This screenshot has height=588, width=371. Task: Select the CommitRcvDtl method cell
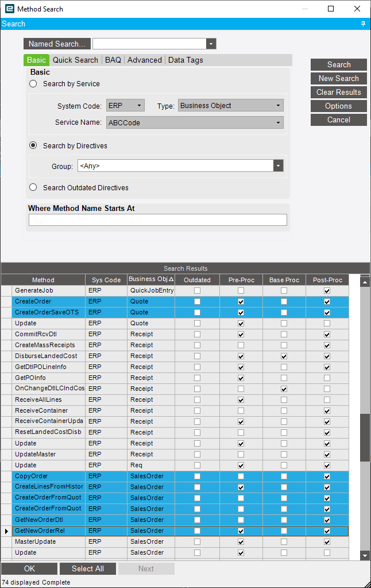click(49, 334)
